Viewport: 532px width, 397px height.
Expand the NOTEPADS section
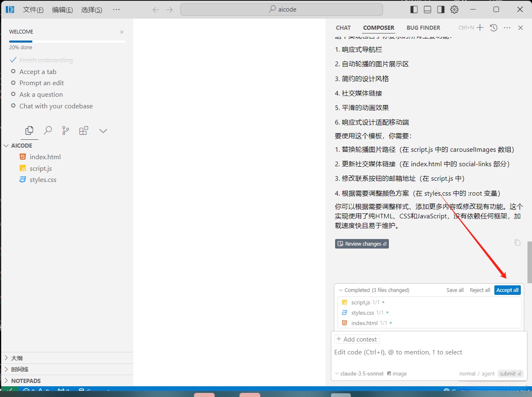coord(6,381)
